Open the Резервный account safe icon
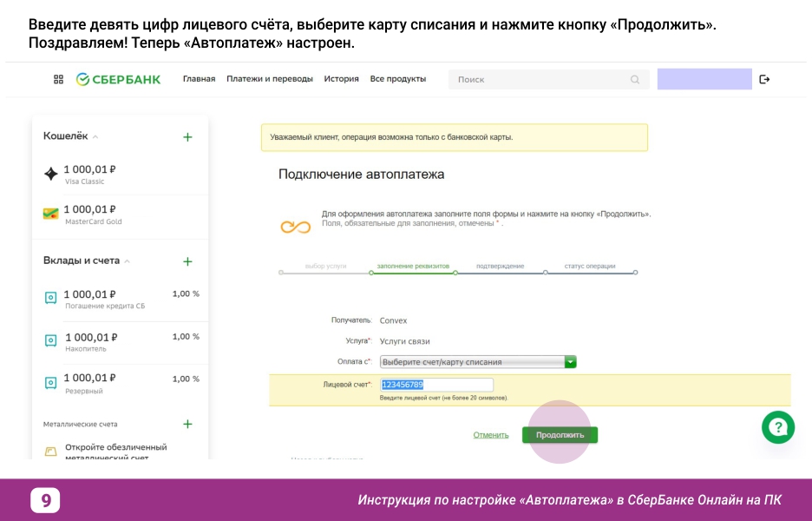Viewport: 812px width, 521px height. [50, 383]
